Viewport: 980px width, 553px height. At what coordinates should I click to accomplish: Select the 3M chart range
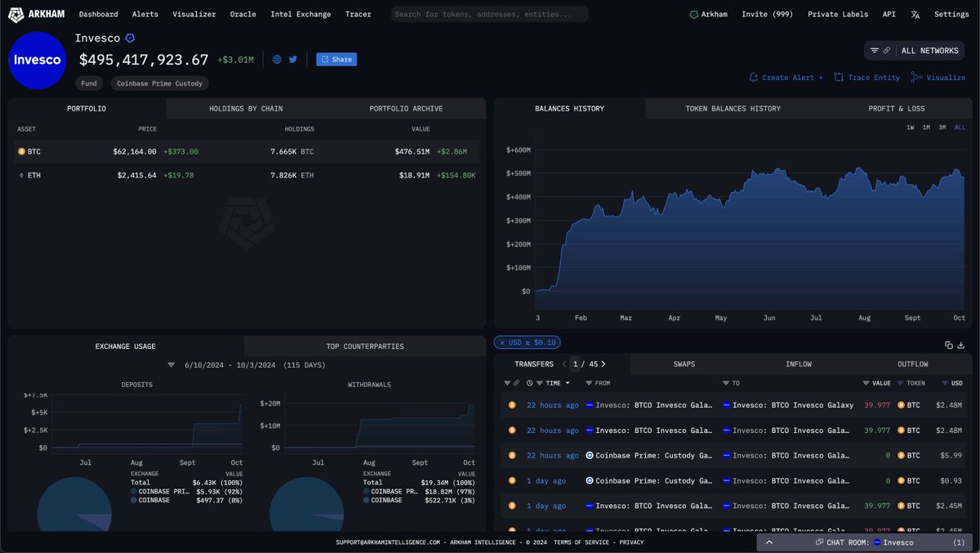tap(942, 127)
